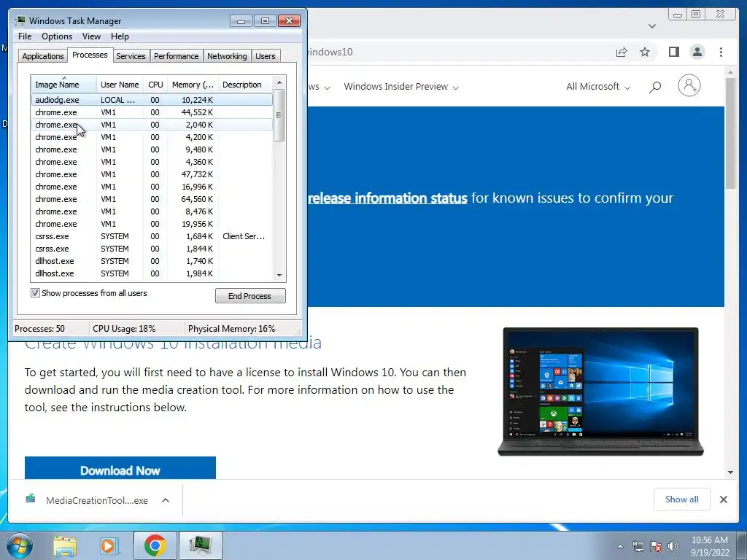Click Show all downloads button
Image resolution: width=747 pixels, height=560 pixels.
click(x=682, y=499)
